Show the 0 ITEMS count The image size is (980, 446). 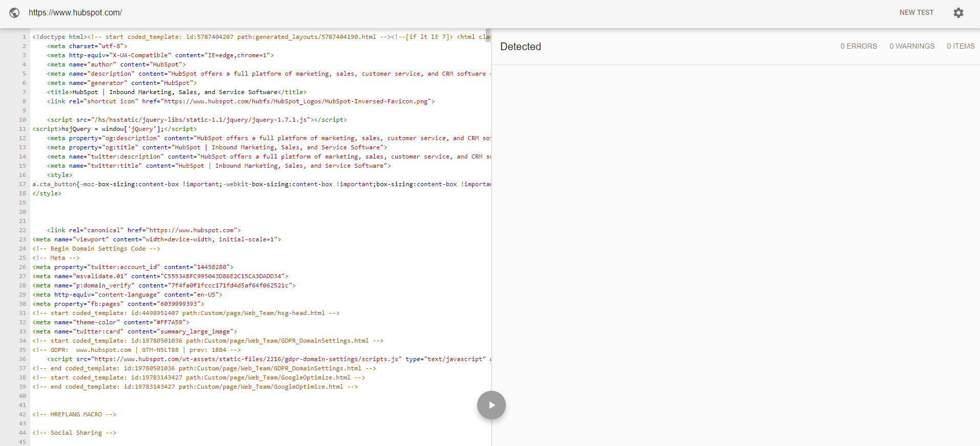point(961,46)
